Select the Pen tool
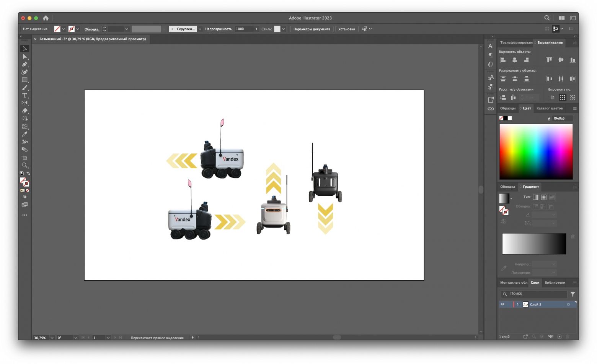The image size is (597, 364). click(24, 64)
